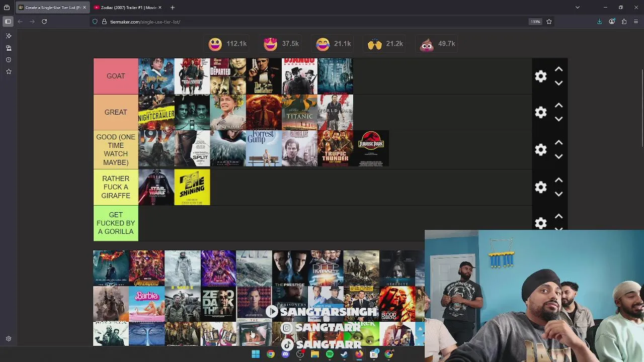Open Spotify from the taskbar
The height and width of the screenshot is (362, 644).
pos(330,354)
